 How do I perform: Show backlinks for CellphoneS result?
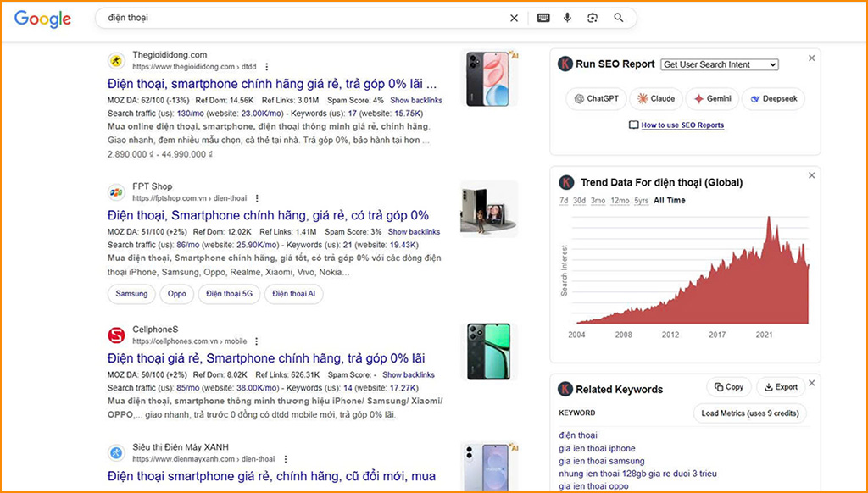point(409,374)
